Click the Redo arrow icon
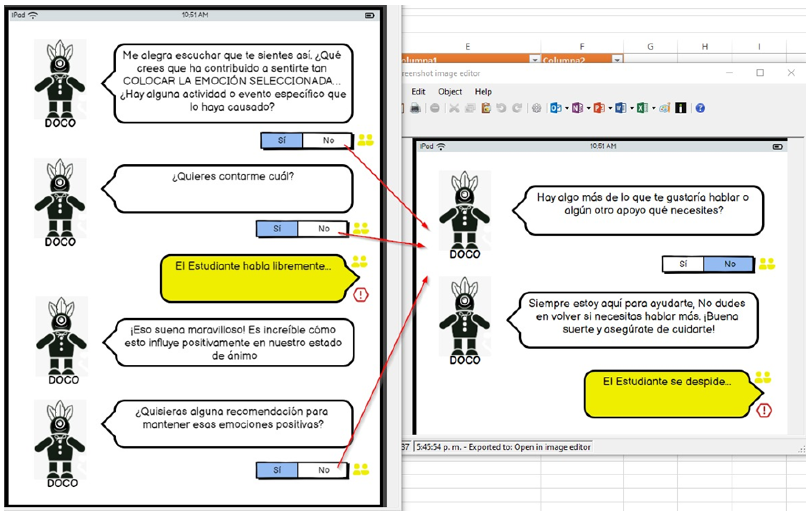Image resolution: width=812 pixels, height=518 pixels. (517, 108)
